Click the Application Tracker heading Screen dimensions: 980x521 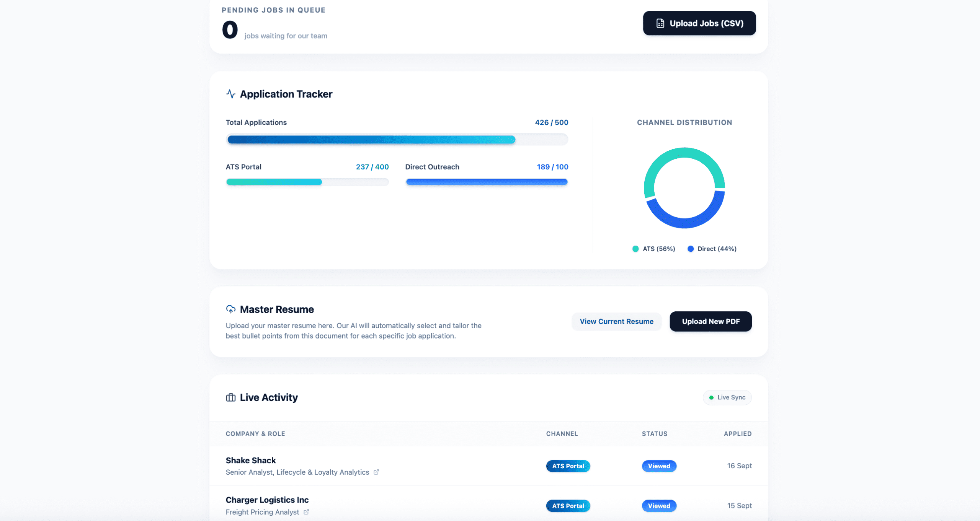[x=286, y=94]
